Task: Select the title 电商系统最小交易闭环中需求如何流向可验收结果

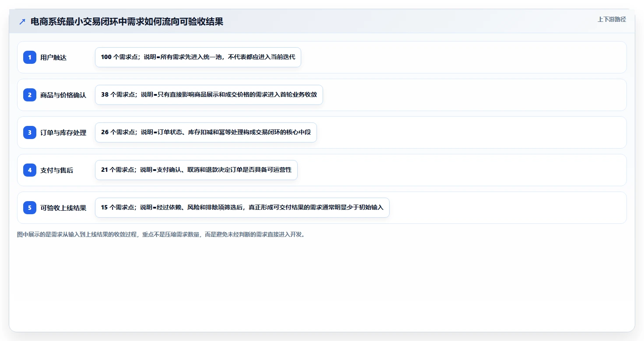Action: [127, 21]
